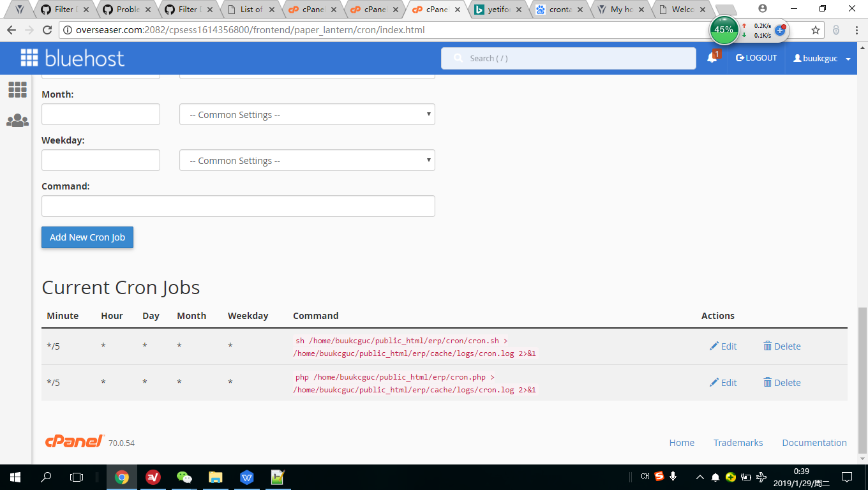The width and height of the screenshot is (868, 490).
Task: Focus the cPanel Search box
Action: click(x=569, y=58)
